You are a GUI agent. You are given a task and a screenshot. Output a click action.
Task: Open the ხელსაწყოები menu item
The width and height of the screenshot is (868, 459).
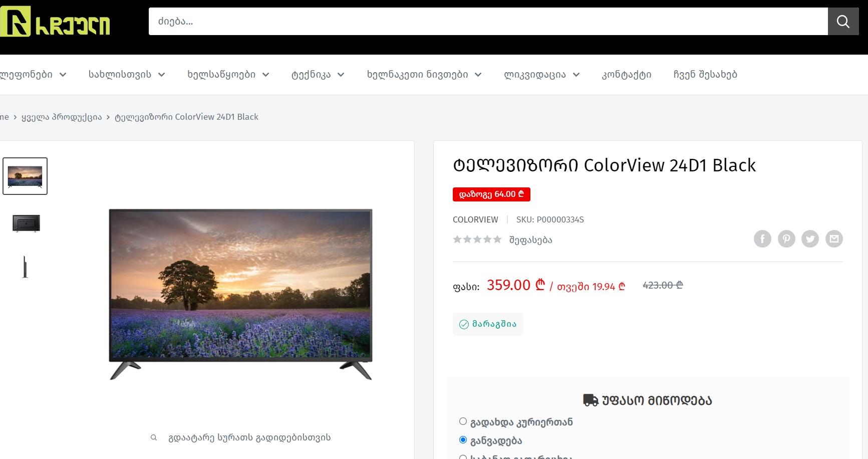(x=221, y=75)
